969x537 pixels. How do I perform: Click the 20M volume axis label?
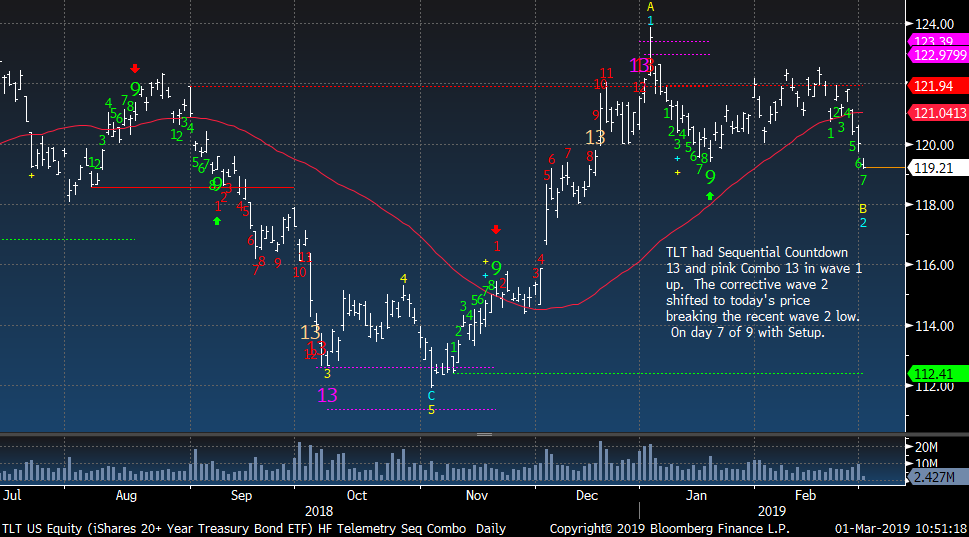tap(926, 447)
